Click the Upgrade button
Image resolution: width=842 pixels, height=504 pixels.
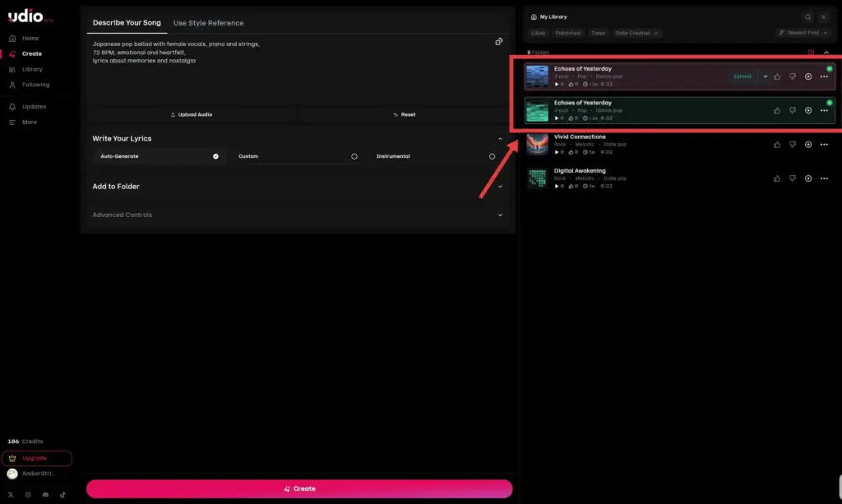point(36,459)
